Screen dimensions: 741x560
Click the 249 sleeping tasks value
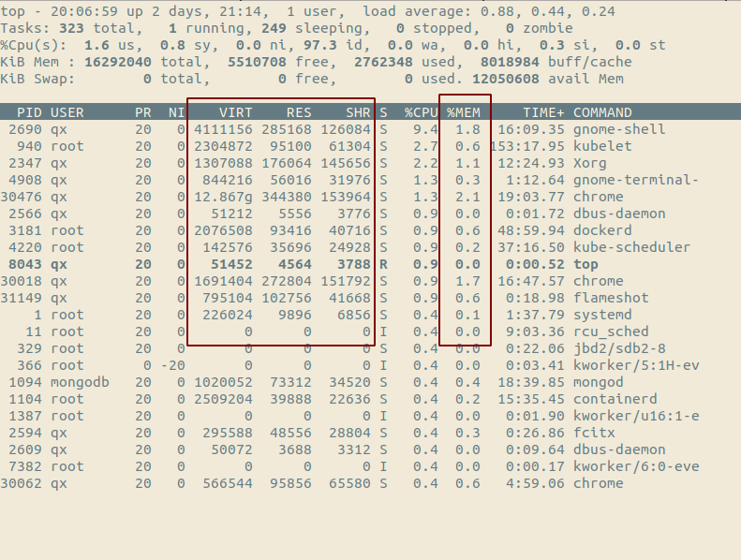click(x=274, y=28)
